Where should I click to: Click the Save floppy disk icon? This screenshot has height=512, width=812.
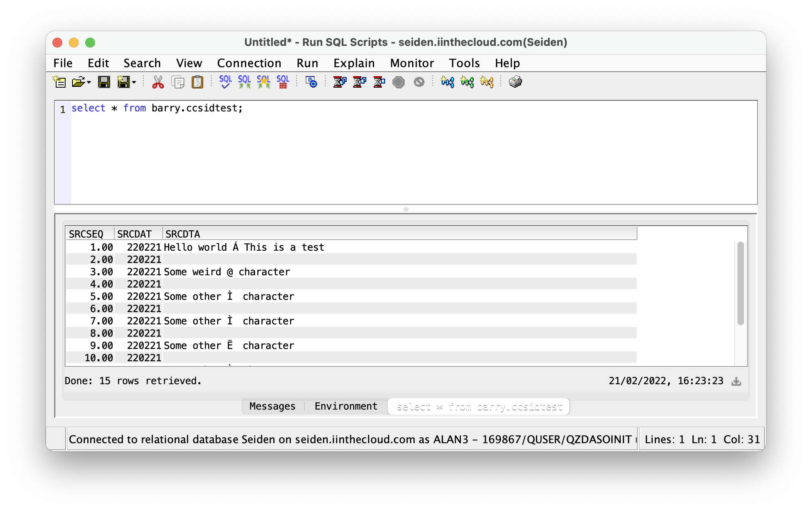coord(104,82)
